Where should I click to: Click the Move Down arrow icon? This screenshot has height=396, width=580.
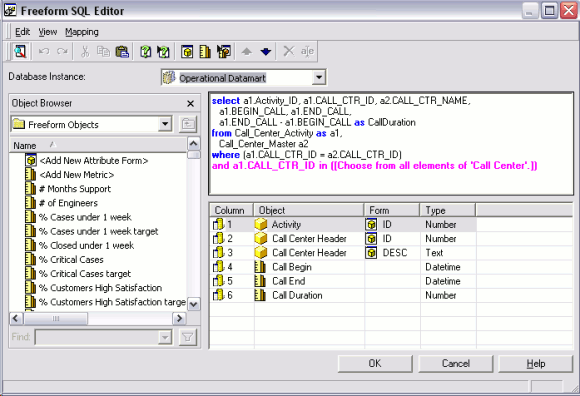tap(266, 51)
